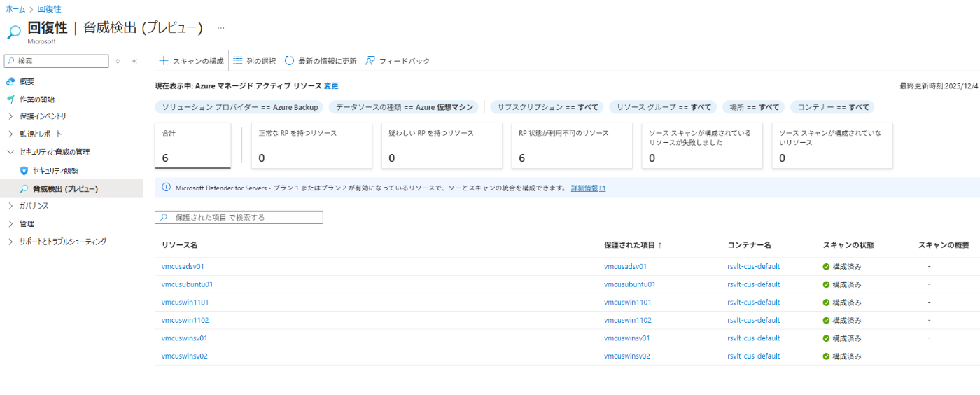Open resource vmcuswin1102 link
The image size is (980, 395).
[x=185, y=320]
